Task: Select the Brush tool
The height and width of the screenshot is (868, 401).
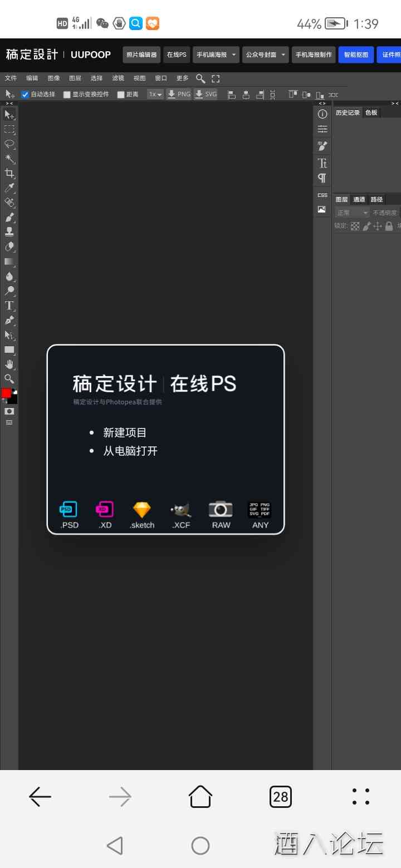Action: point(9,217)
